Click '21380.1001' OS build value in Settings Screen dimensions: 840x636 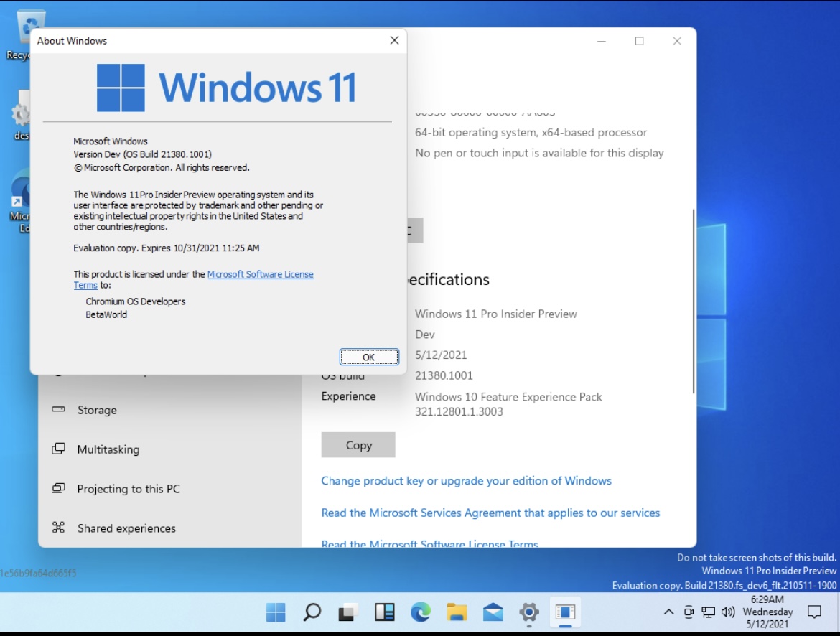[x=444, y=375]
